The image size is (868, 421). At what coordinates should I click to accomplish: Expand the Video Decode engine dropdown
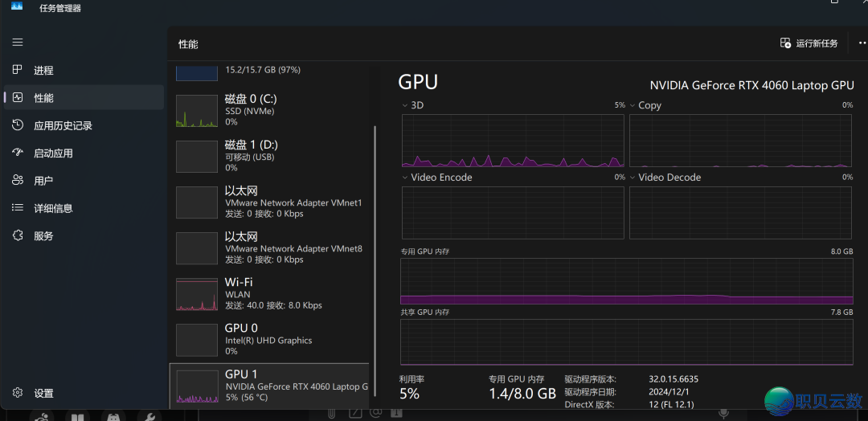[x=633, y=178]
